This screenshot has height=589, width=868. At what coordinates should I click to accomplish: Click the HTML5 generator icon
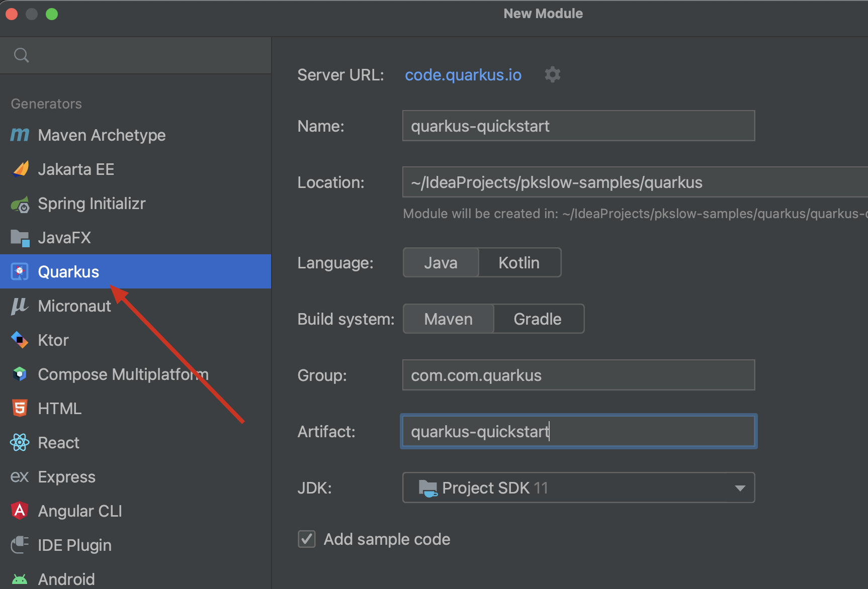point(20,409)
